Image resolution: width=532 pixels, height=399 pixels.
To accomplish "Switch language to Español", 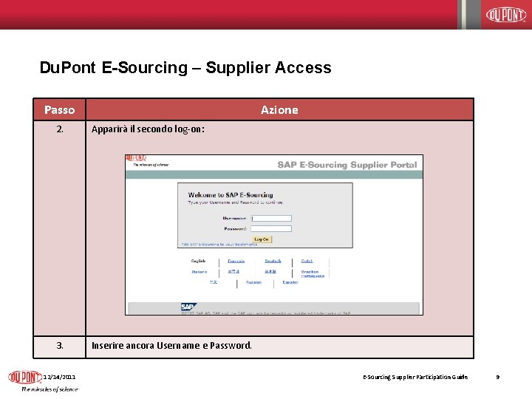I will (290, 282).
